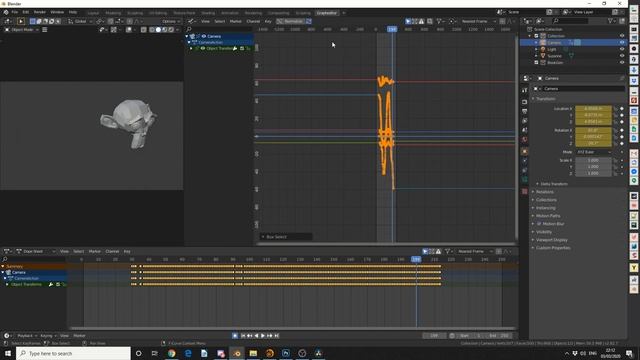Select solid viewport shading mode
The height and width of the screenshot is (360, 640).
pos(158,30)
